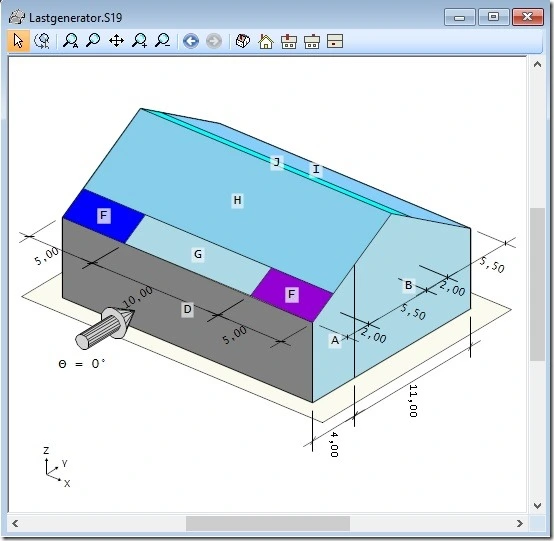
Task: Click the zoom out magnifier
Action: coord(163,41)
